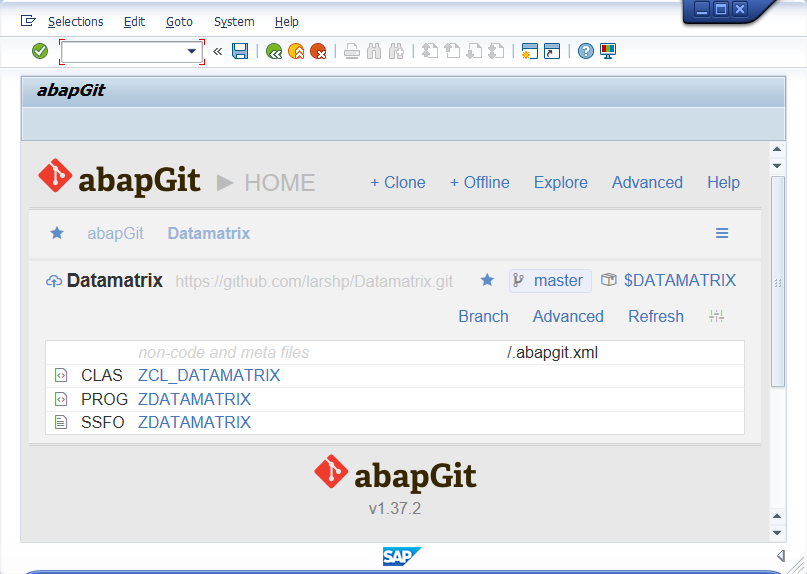Click the abapGit footer logo
The width and height of the screenshot is (807, 574).
395,474
